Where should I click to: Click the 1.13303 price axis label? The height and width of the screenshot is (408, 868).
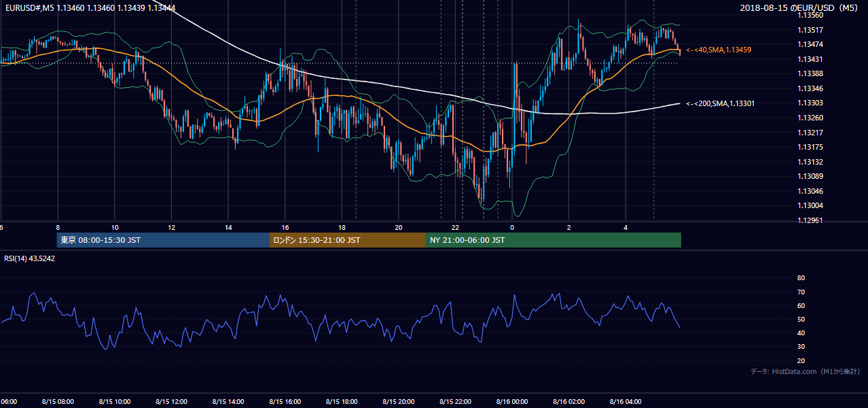[x=810, y=103]
